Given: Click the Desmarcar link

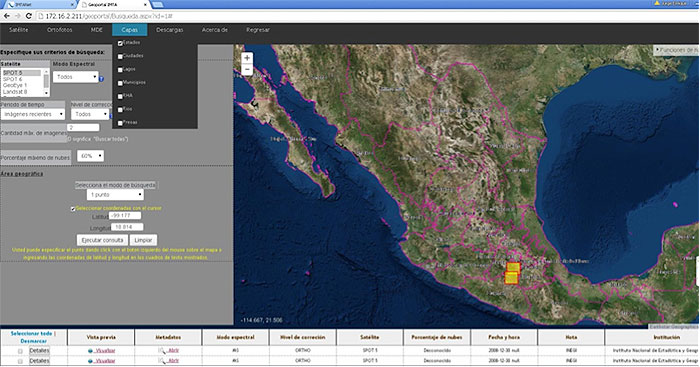Looking at the screenshot, I should (x=33, y=341).
